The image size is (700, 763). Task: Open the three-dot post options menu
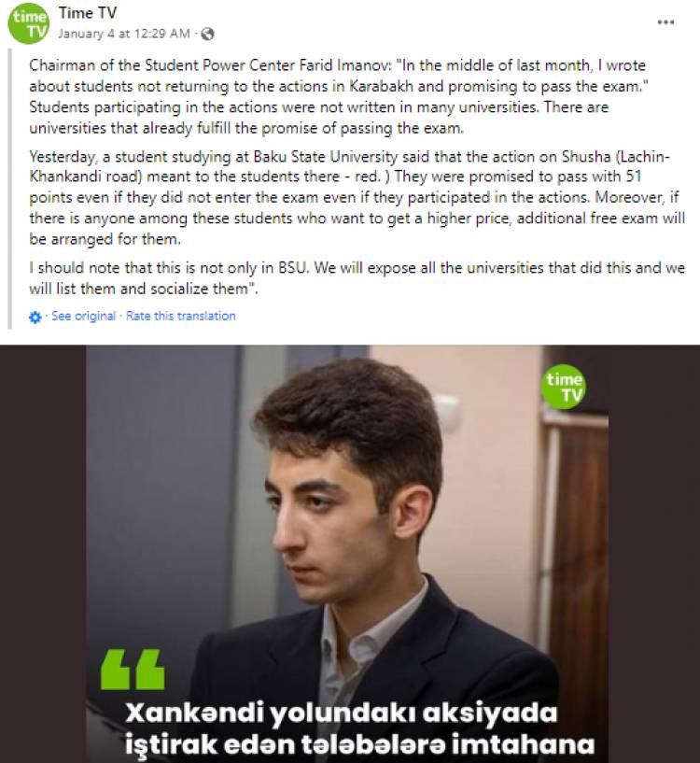(x=665, y=21)
